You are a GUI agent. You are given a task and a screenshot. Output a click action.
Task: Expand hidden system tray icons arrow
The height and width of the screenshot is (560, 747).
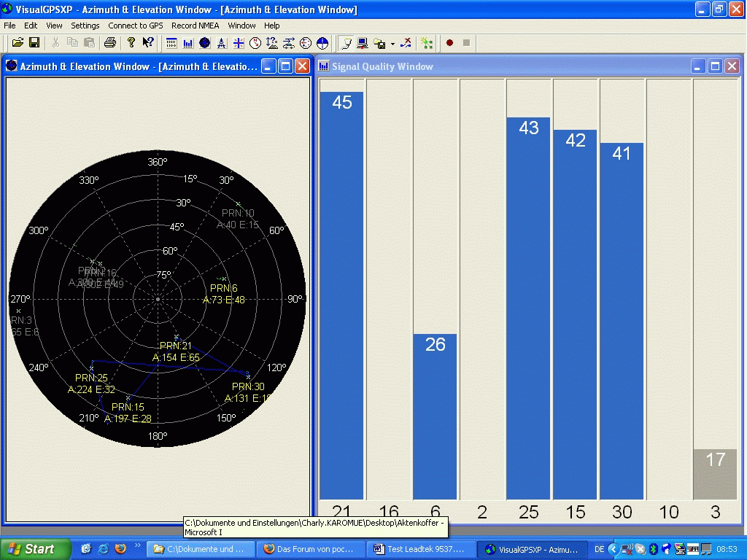click(x=613, y=549)
